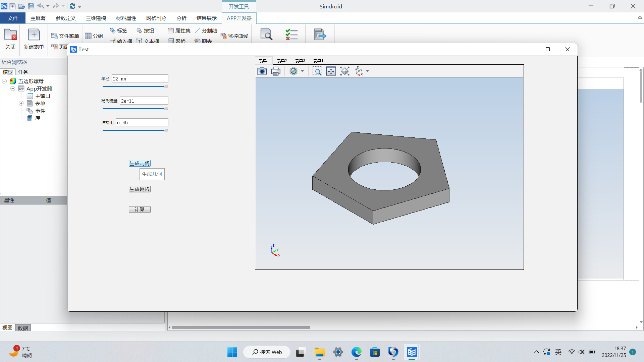
Task: Open the 文件 menu
Action: click(13, 18)
